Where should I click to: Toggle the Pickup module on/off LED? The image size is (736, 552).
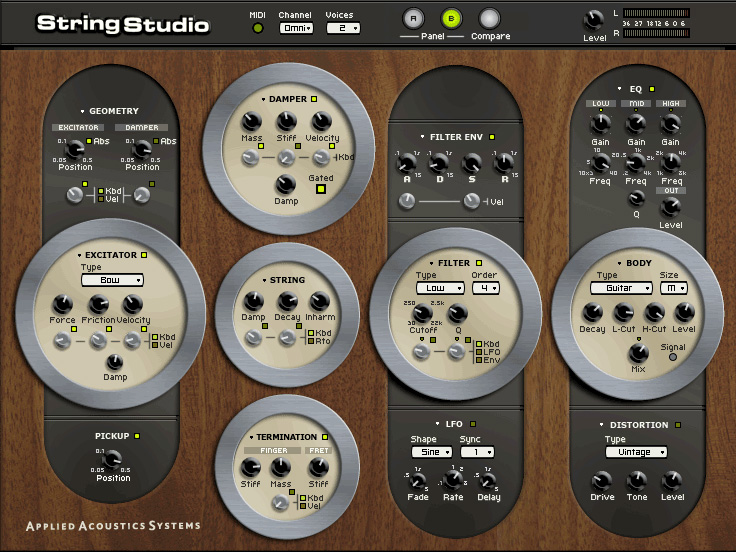[137, 436]
